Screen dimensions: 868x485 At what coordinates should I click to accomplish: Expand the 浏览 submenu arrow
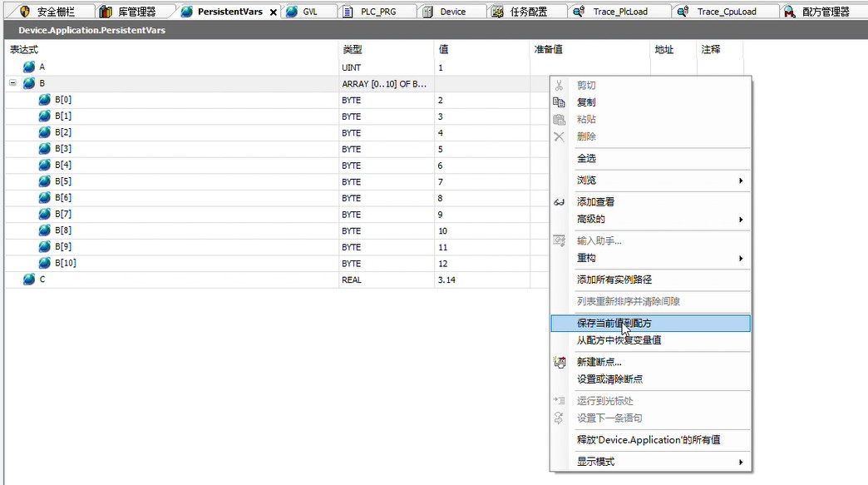pyautogui.click(x=741, y=181)
